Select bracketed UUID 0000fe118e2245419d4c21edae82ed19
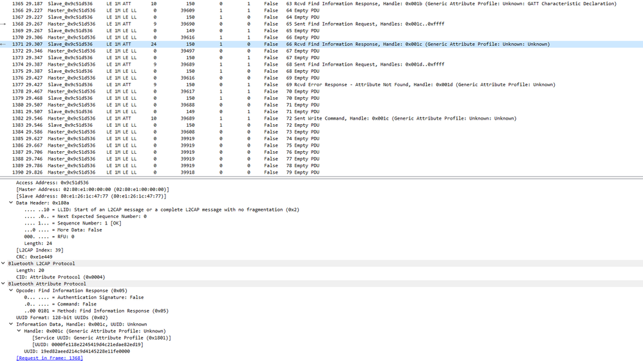The width and height of the screenshot is (643, 364). pyautogui.click(x=88, y=345)
